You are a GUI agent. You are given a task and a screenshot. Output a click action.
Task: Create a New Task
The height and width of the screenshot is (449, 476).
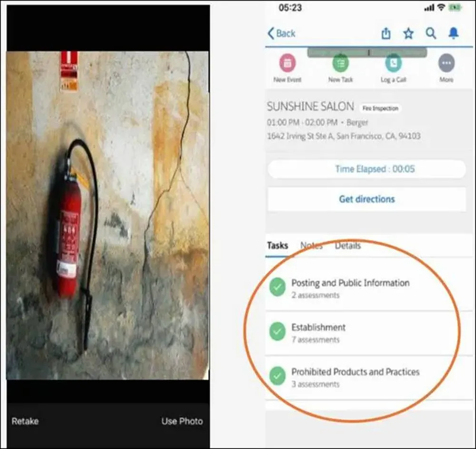pos(340,68)
